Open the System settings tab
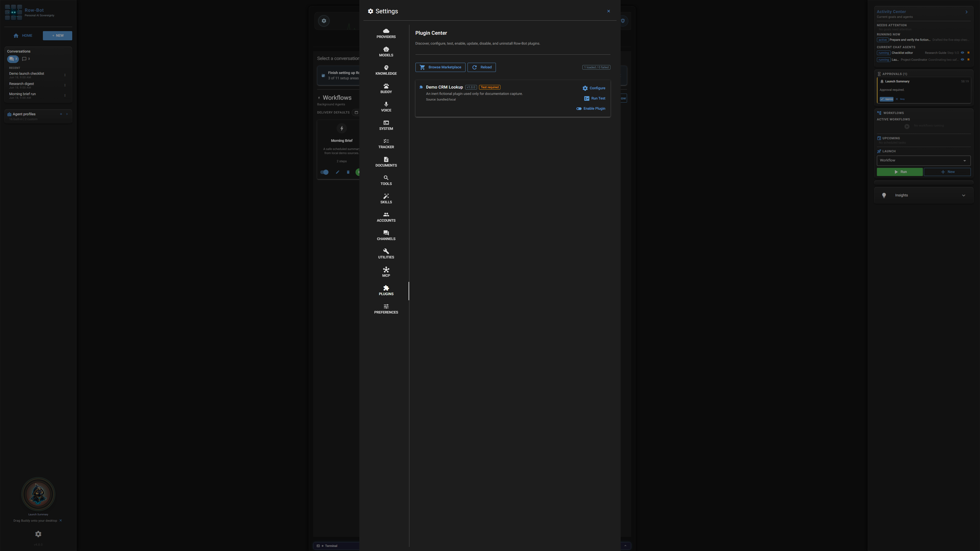Screen dimensions: 980x551 (x=386, y=126)
